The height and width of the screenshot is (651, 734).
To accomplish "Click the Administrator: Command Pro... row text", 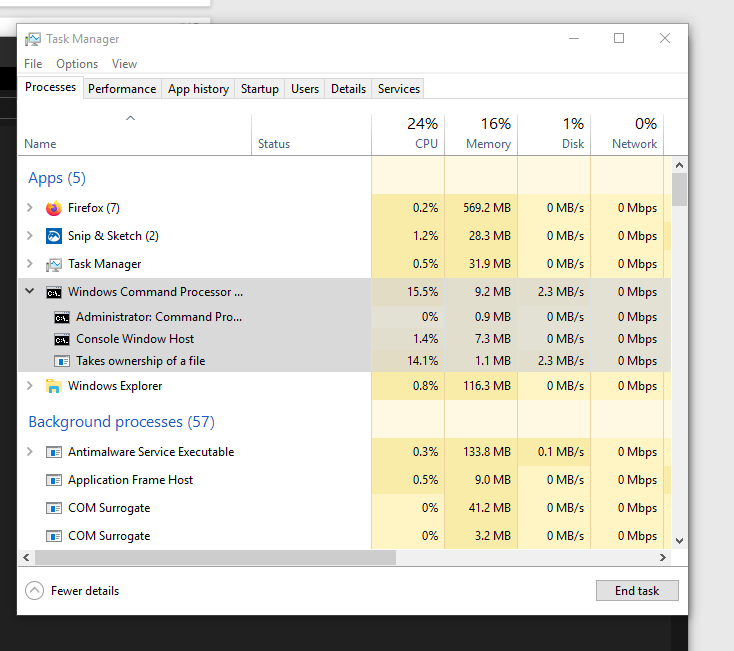I will click(159, 317).
